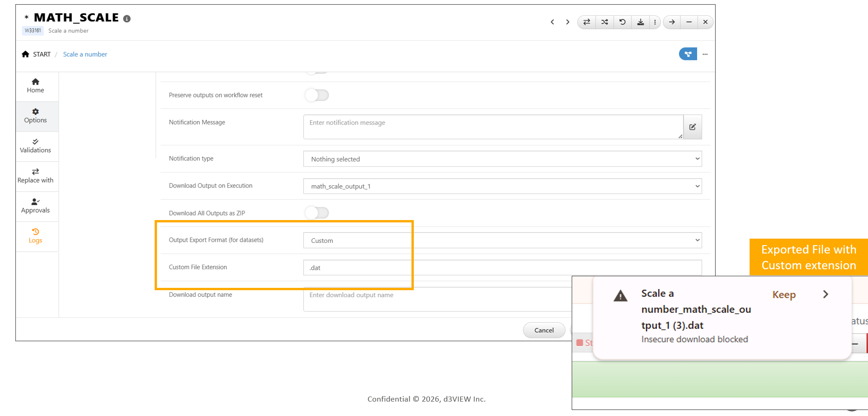The image size is (868, 416).
Task: Click the edit icon beside Notification Message
Action: [x=692, y=127]
